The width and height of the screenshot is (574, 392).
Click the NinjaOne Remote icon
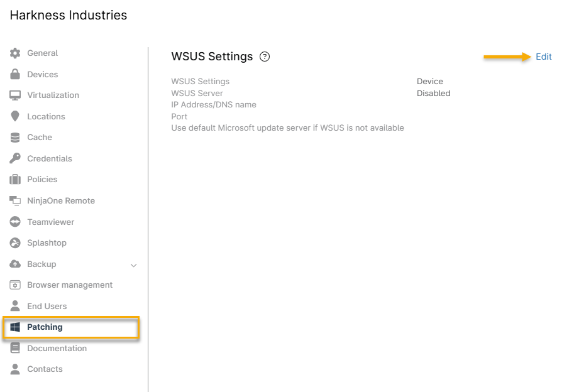15,200
